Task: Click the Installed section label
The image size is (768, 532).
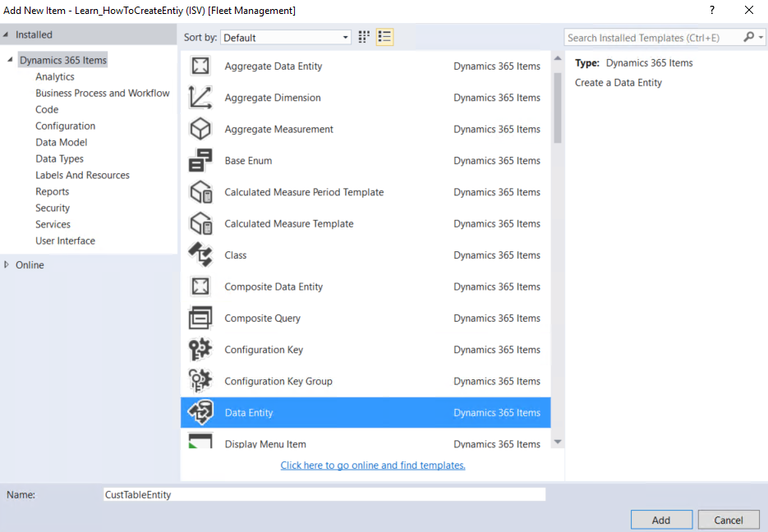Action: pyautogui.click(x=34, y=34)
